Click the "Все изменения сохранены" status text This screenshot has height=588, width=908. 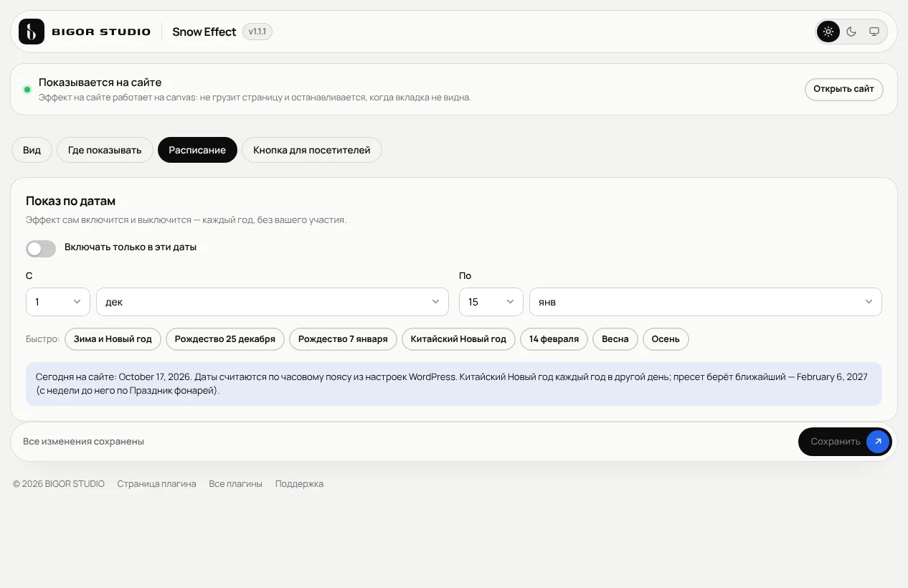(83, 442)
